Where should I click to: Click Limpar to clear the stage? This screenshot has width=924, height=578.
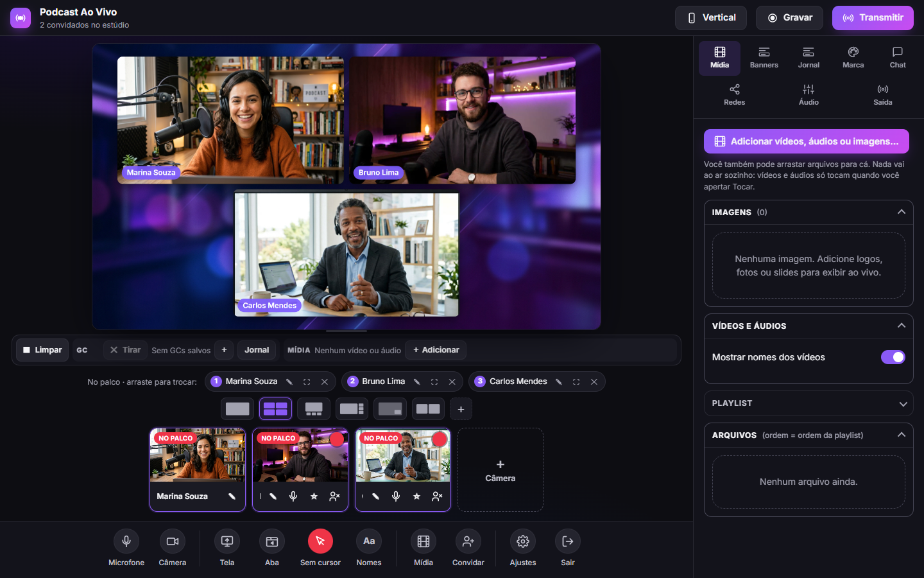tap(42, 350)
